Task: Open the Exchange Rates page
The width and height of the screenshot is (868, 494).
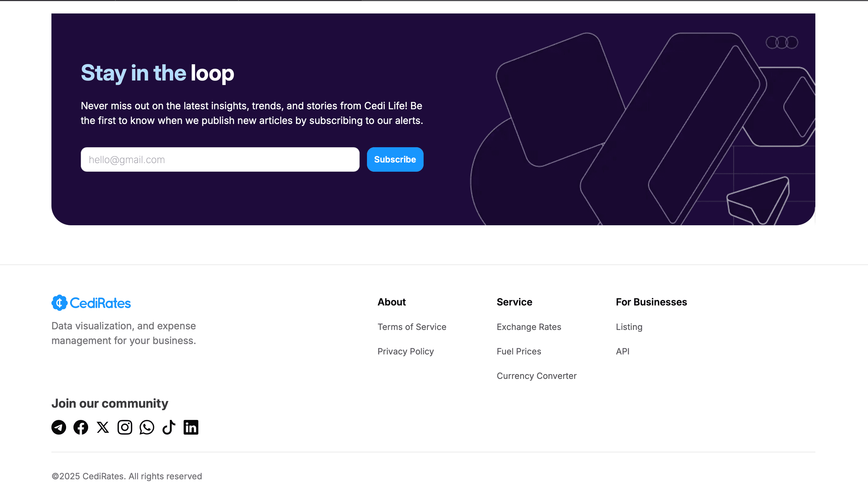Action: pos(529,327)
